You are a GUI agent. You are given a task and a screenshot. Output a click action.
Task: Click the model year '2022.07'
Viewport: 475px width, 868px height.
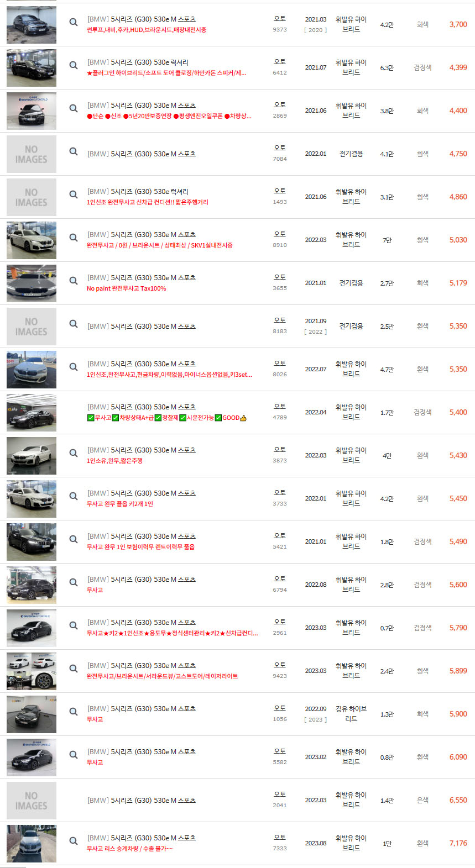pos(316,369)
